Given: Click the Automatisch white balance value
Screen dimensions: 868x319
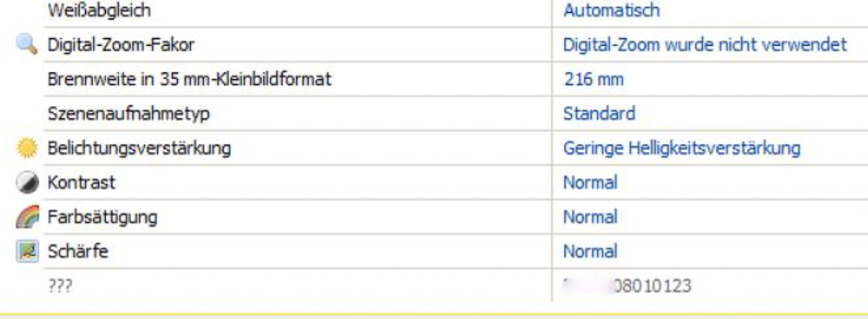Looking at the screenshot, I should [611, 10].
